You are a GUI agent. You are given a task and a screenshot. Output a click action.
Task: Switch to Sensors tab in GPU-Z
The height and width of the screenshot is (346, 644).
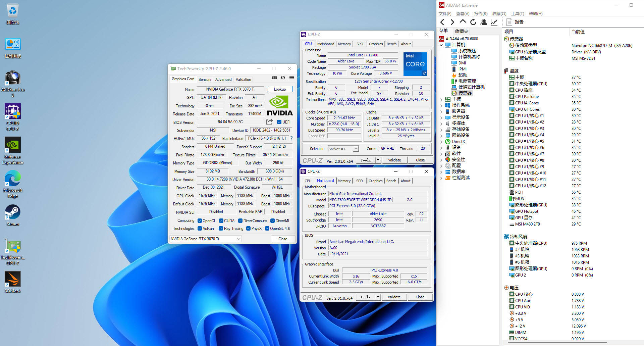click(205, 80)
